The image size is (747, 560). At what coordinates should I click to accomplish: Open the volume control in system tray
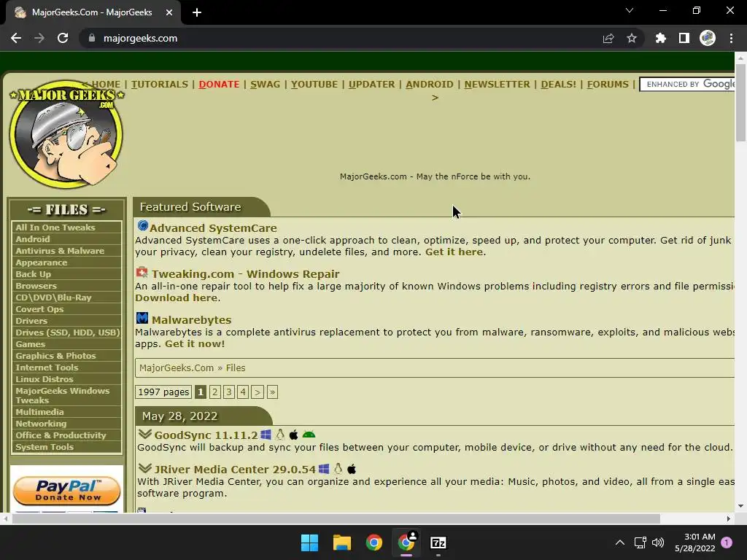[x=658, y=542]
